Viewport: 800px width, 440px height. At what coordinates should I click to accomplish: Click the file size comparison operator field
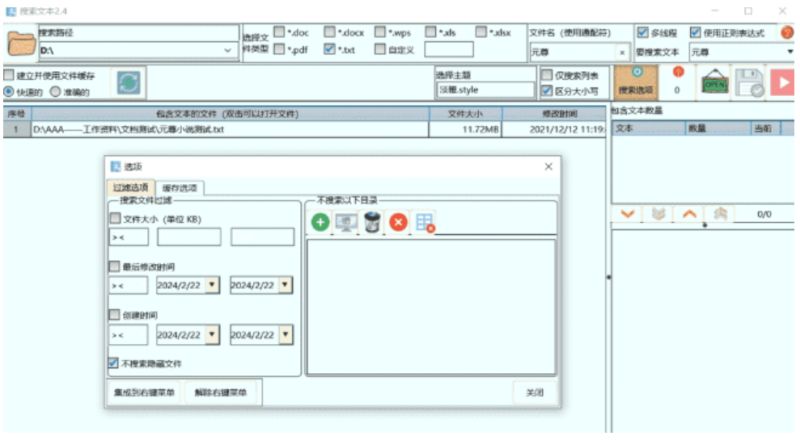click(129, 237)
